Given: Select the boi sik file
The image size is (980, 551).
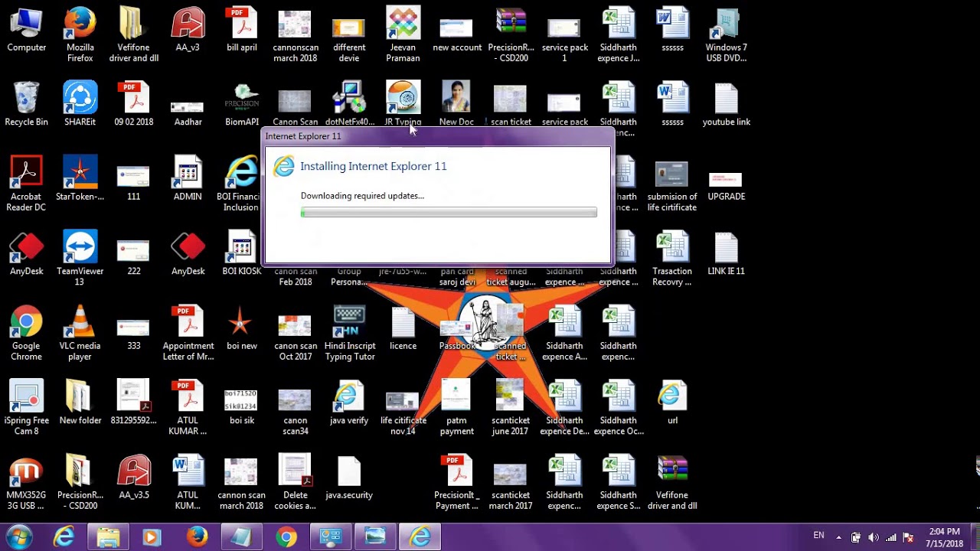Looking at the screenshot, I should tap(242, 406).
